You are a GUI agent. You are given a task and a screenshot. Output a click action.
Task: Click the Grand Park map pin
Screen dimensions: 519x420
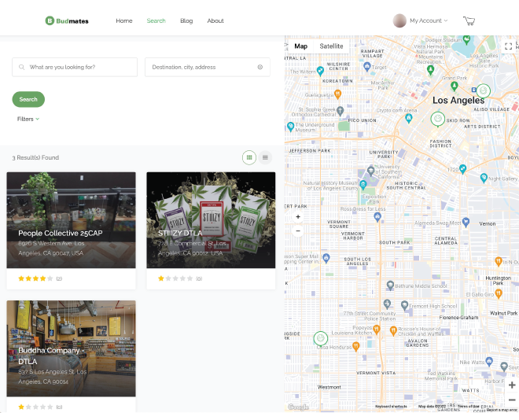[x=455, y=87]
